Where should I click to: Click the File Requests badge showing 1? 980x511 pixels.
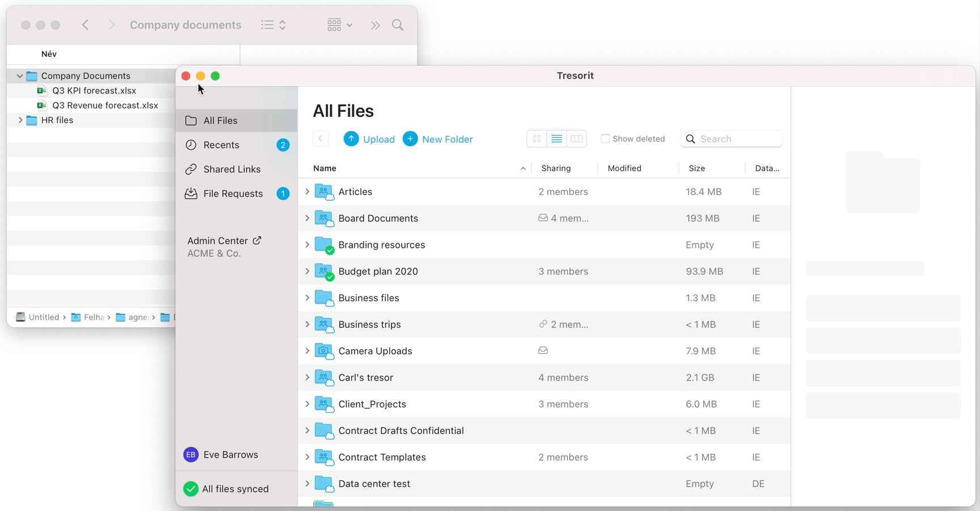[283, 194]
